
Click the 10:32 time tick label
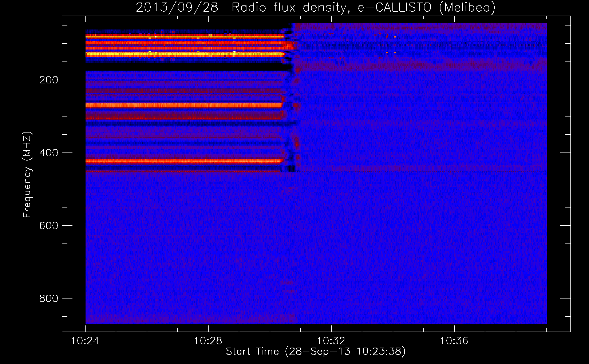pos(331,341)
